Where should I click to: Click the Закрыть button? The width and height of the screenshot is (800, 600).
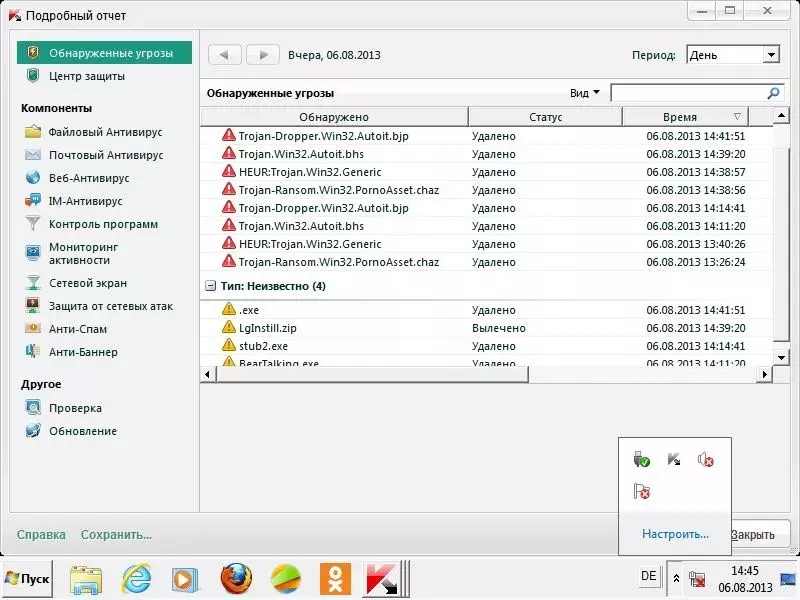point(760,534)
